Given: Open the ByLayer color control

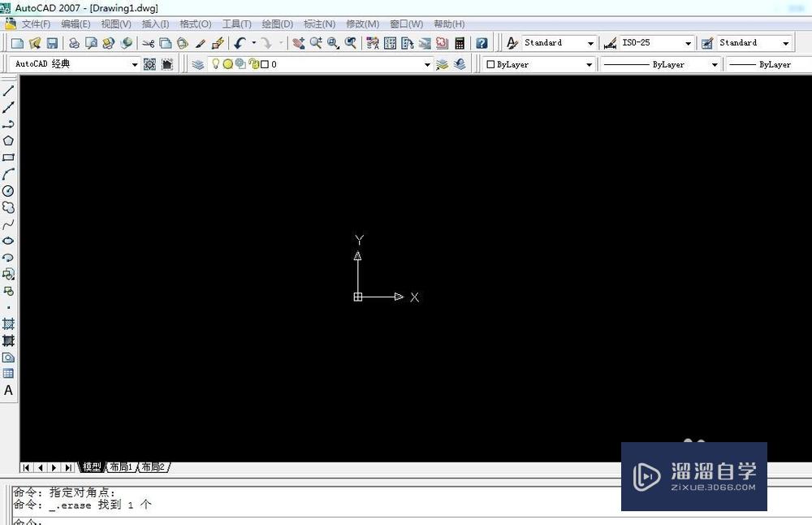Looking at the screenshot, I should click(x=590, y=64).
